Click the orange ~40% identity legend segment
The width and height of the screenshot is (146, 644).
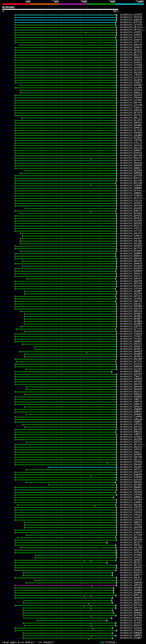tap(45, 4)
